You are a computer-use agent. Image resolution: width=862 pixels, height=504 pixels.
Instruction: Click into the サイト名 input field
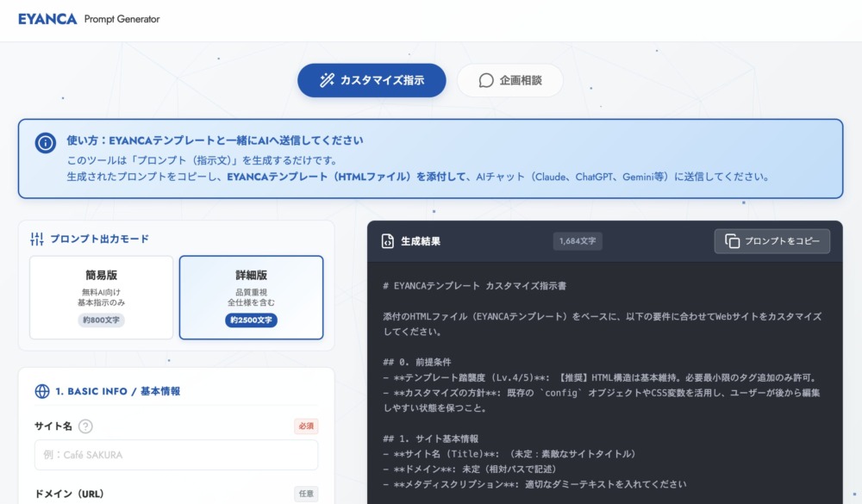(x=176, y=454)
